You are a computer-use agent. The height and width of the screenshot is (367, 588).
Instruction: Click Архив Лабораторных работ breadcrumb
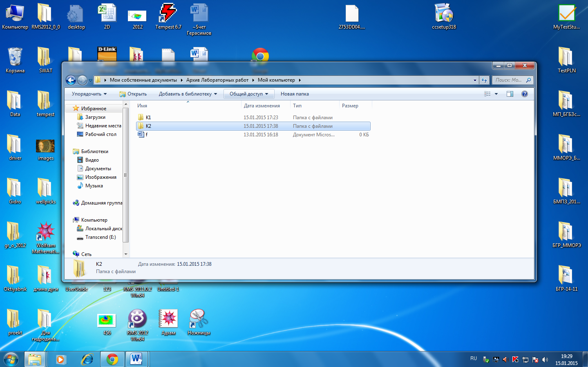point(217,80)
